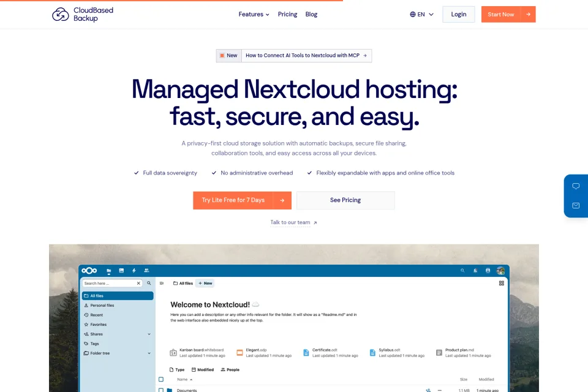
Task: Open the Blog page
Action: click(x=311, y=14)
